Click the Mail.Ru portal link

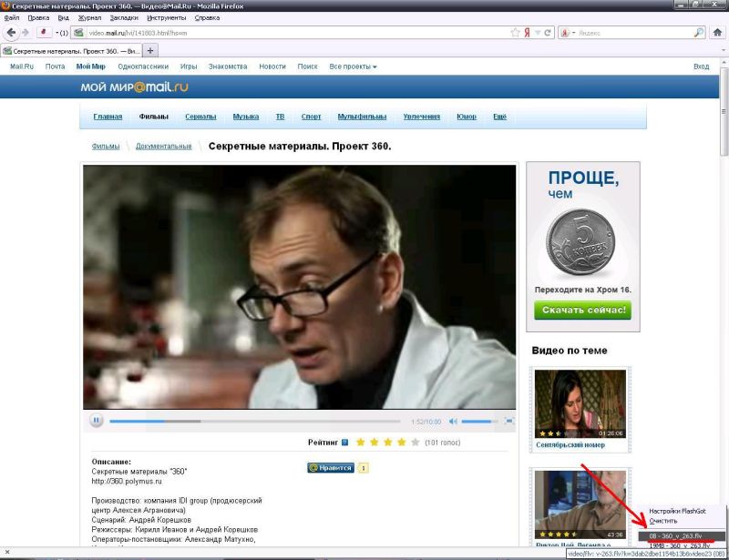pyautogui.click(x=22, y=66)
